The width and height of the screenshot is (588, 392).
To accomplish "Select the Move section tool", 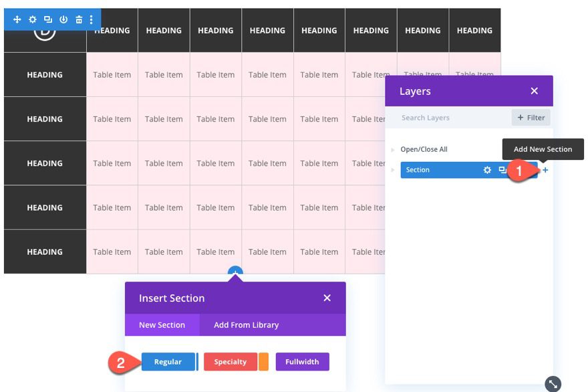I will coord(17,19).
